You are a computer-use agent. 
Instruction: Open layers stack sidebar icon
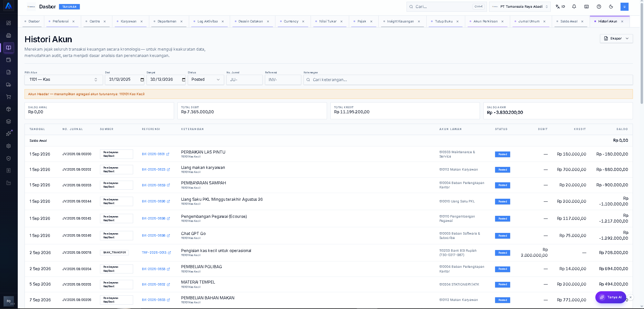(9, 121)
